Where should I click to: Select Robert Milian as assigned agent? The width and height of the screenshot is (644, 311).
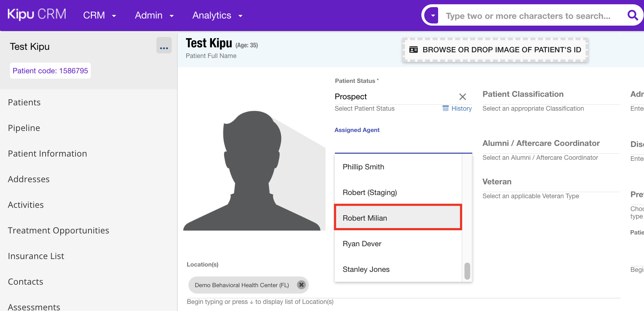point(398,218)
